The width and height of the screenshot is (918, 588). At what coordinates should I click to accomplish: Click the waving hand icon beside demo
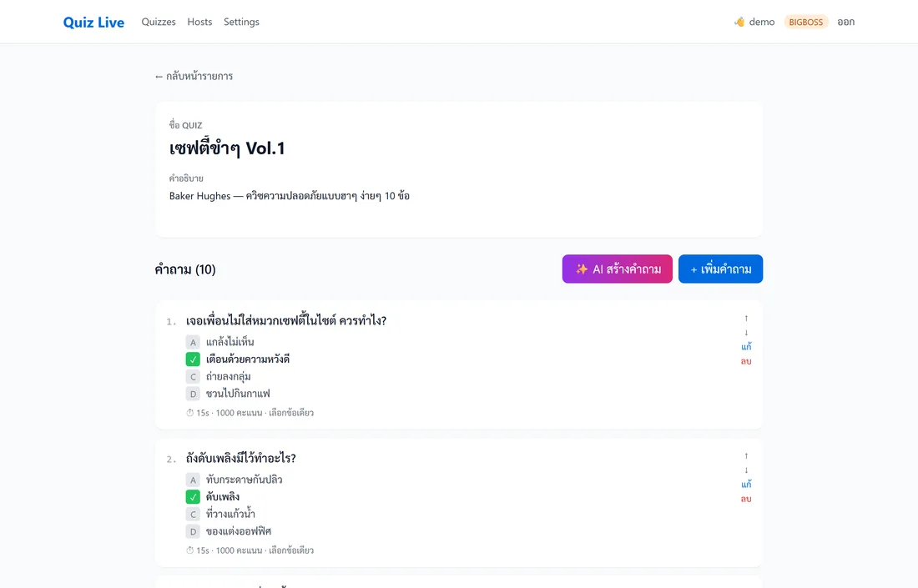click(739, 22)
